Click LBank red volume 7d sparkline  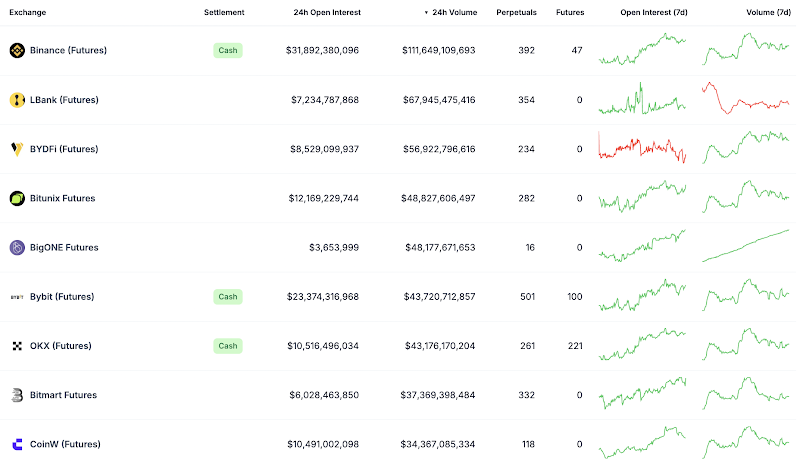pyautogui.click(x=746, y=98)
